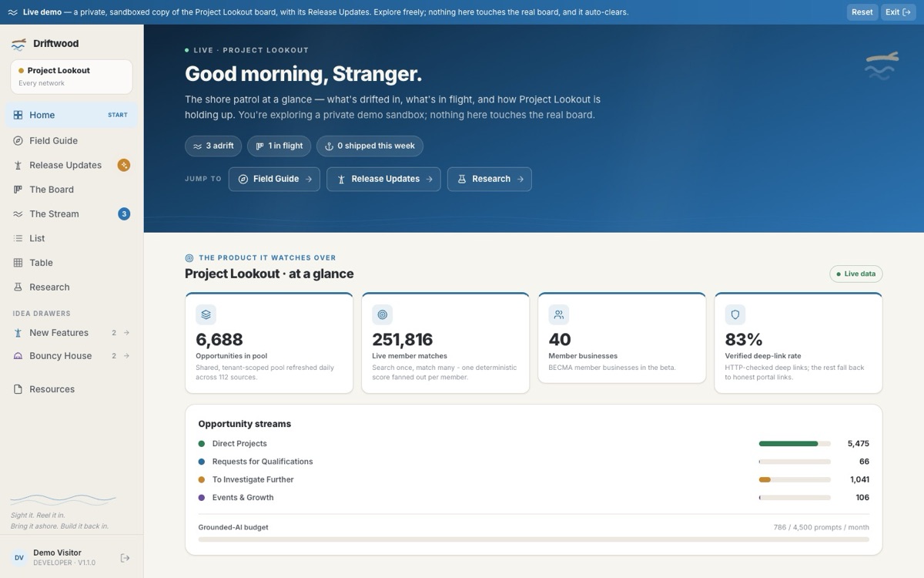Click the '0 shipped this week' chip
Screen dimensions: 924x578
click(370, 146)
